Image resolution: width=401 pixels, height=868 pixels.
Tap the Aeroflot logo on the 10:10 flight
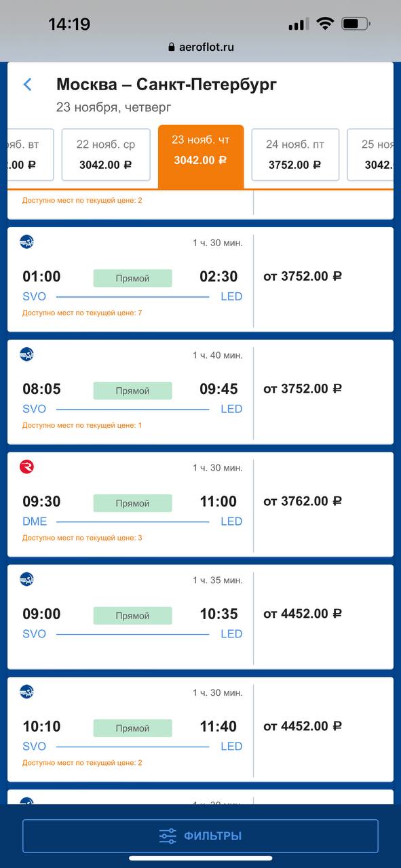[x=26, y=692]
